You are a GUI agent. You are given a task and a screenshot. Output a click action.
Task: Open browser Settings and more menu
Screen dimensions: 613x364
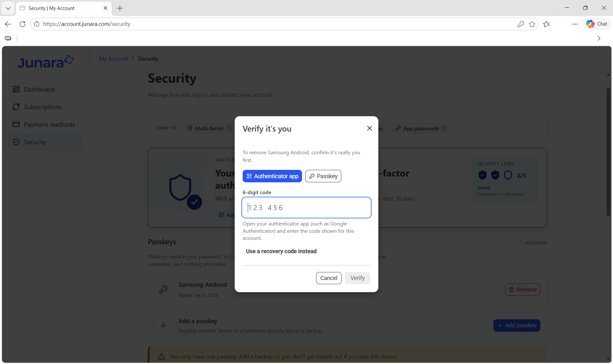click(575, 24)
